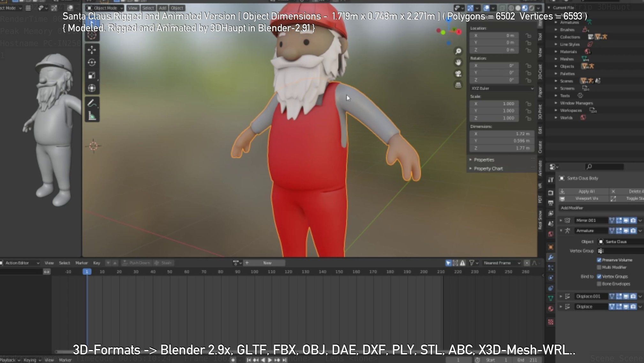The image size is (644, 363).
Task: Select the Transform tool in viewport toolbar
Action: [x=92, y=88]
